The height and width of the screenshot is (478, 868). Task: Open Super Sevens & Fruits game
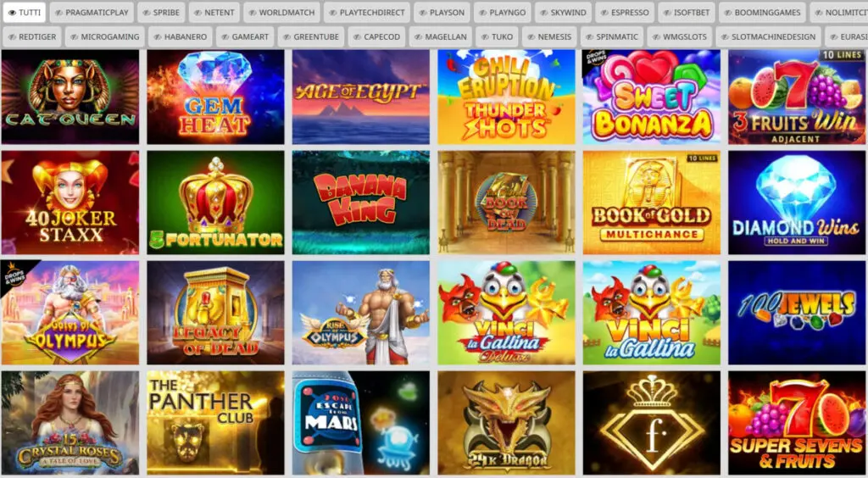(x=797, y=423)
